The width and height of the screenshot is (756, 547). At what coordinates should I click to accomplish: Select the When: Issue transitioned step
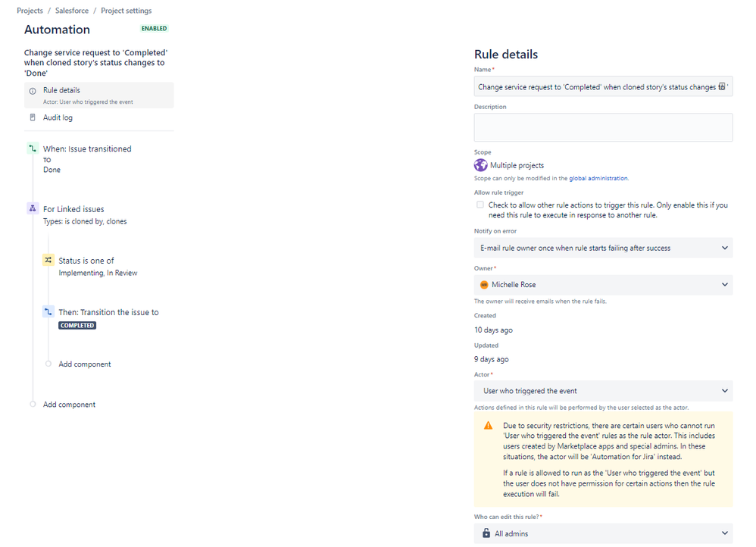87,149
